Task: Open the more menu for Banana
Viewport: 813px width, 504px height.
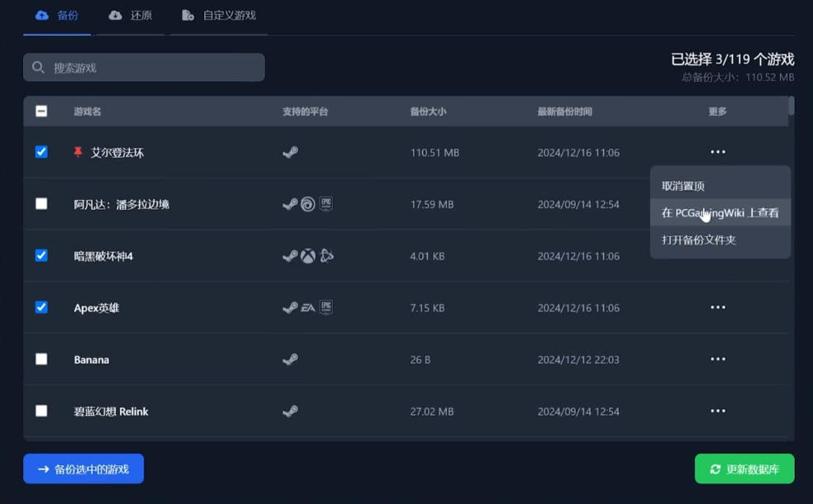Action: click(718, 359)
